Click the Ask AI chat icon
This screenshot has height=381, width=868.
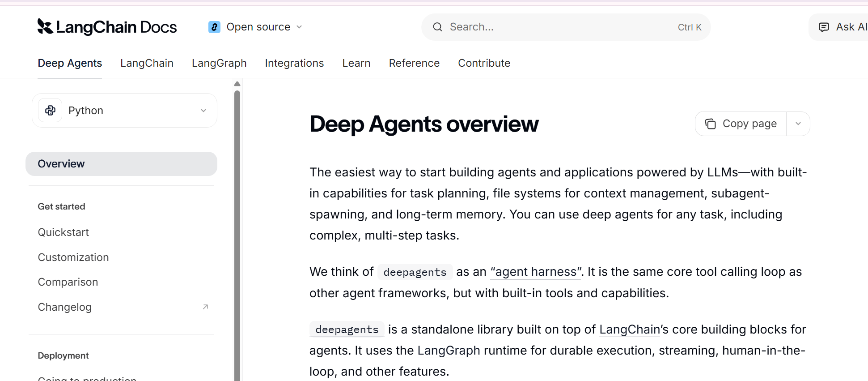coord(823,27)
